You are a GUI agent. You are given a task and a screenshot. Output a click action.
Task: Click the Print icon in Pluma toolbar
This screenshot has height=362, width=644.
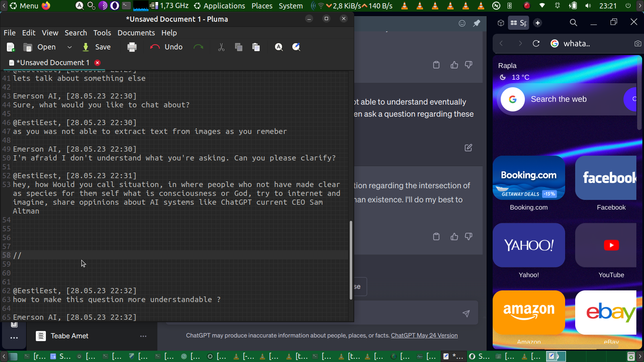132,47
